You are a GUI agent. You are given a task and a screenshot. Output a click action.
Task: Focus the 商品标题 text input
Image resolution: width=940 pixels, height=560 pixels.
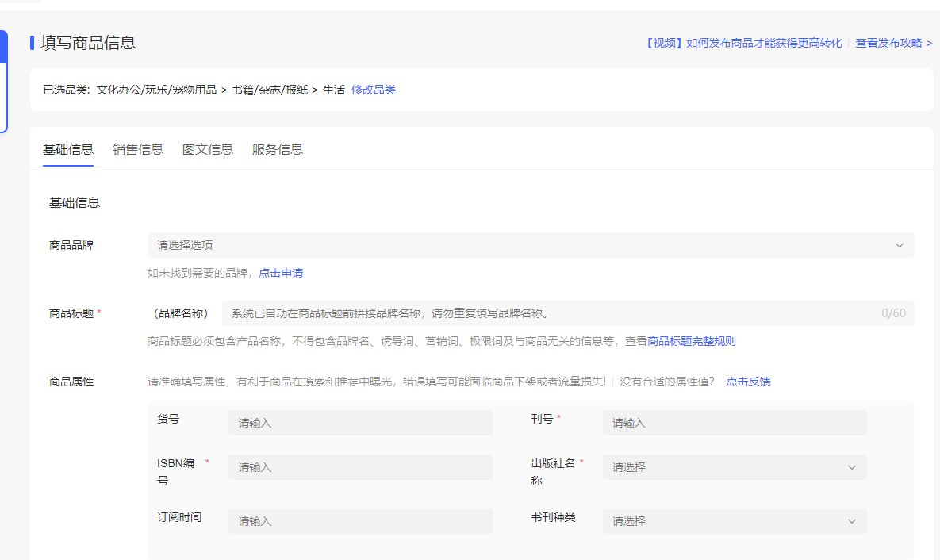pyautogui.click(x=547, y=313)
